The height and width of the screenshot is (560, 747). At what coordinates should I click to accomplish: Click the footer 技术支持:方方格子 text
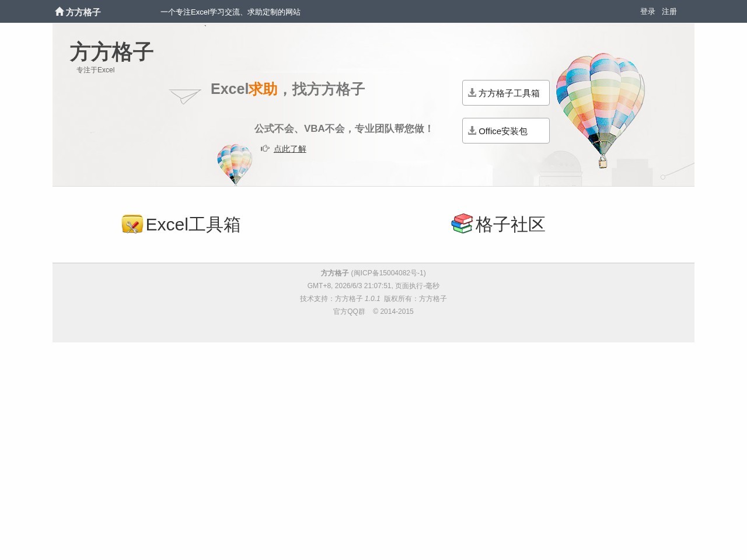point(331,299)
